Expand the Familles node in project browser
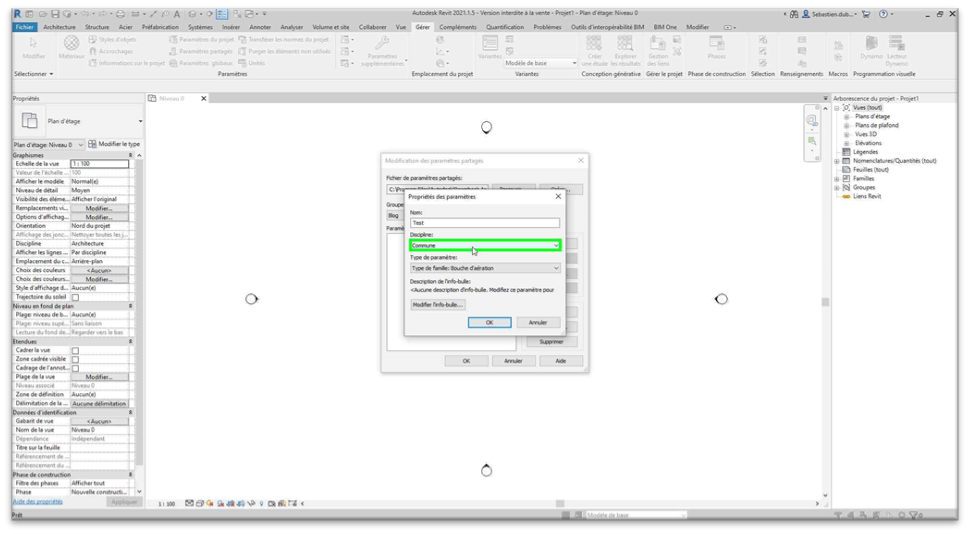Screen dimensions: 969x534 (837, 178)
